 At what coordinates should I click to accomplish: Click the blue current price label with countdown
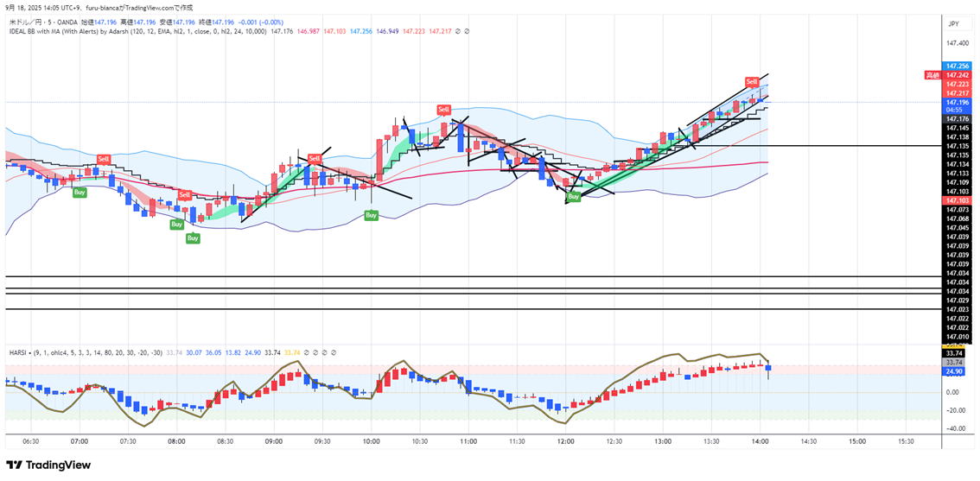956,105
